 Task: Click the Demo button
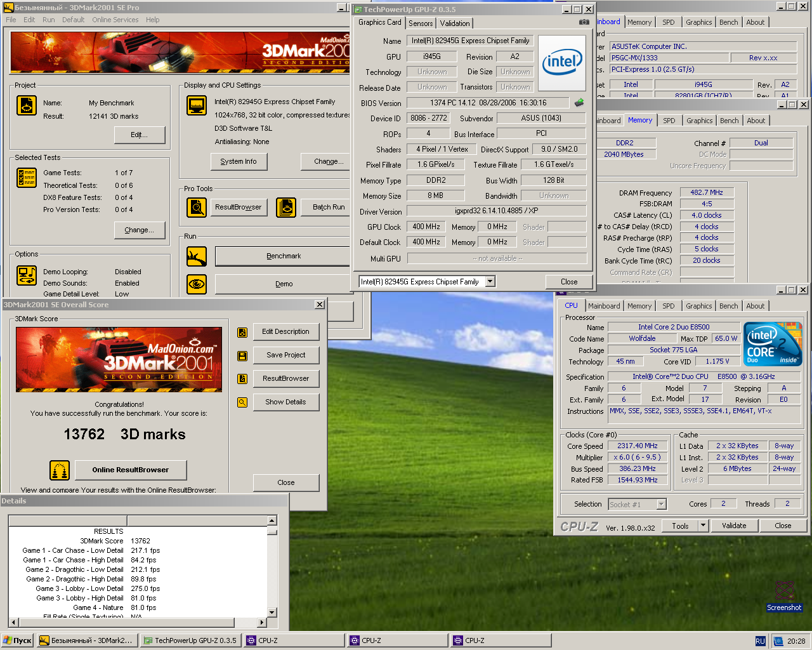pos(284,284)
